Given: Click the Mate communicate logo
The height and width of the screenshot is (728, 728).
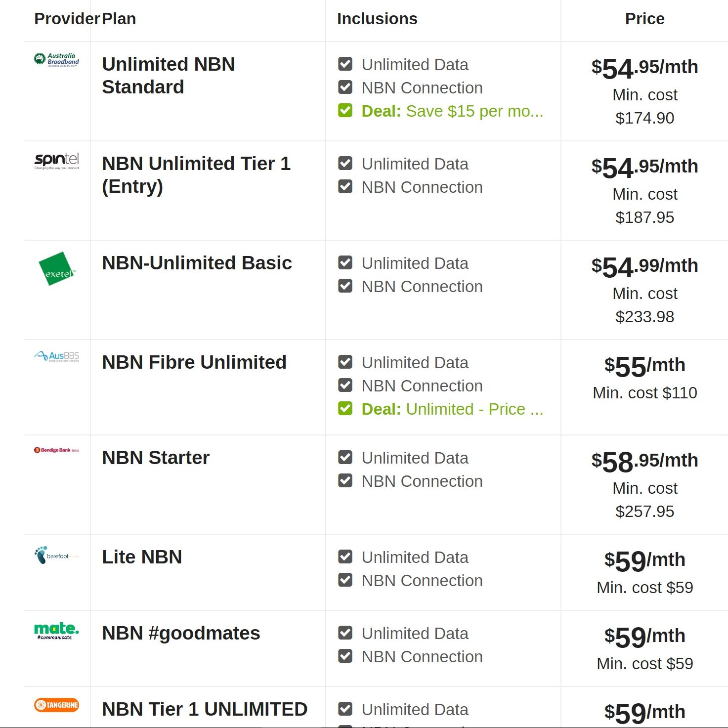Looking at the screenshot, I should pyautogui.click(x=57, y=631).
